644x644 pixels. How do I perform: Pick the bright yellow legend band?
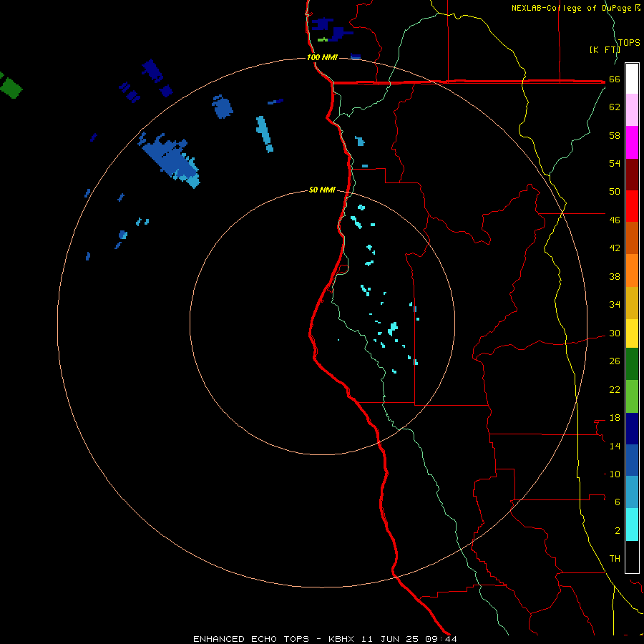tap(632, 333)
